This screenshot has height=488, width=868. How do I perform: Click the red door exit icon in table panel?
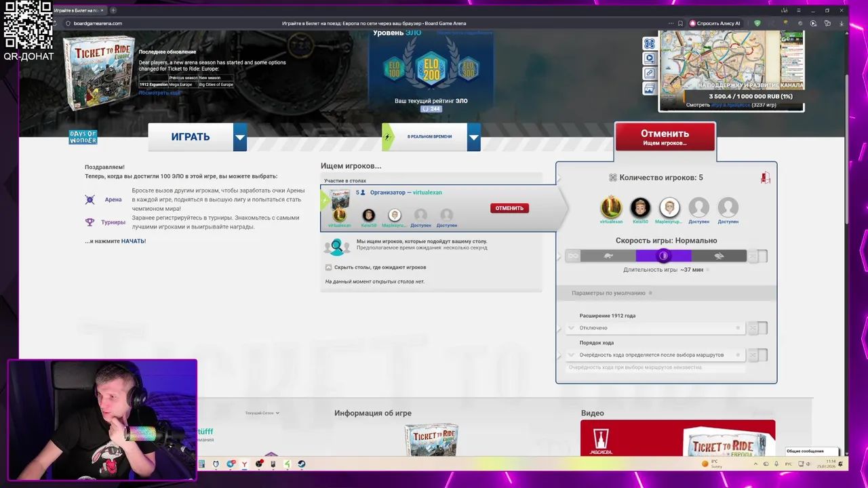765,178
